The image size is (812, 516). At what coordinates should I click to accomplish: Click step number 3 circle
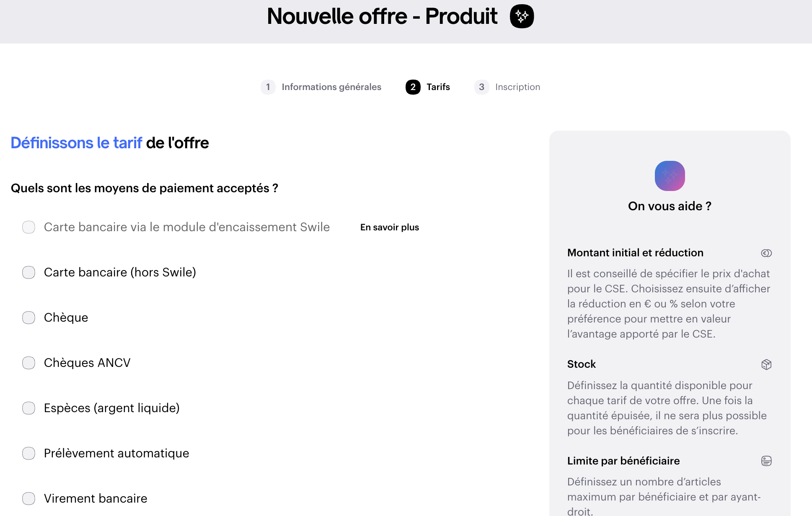click(481, 87)
